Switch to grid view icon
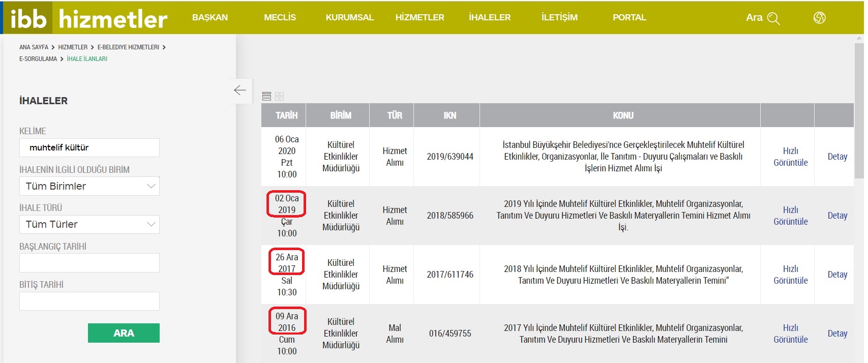Image resolution: width=868 pixels, height=363 pixels. [279, 96]
